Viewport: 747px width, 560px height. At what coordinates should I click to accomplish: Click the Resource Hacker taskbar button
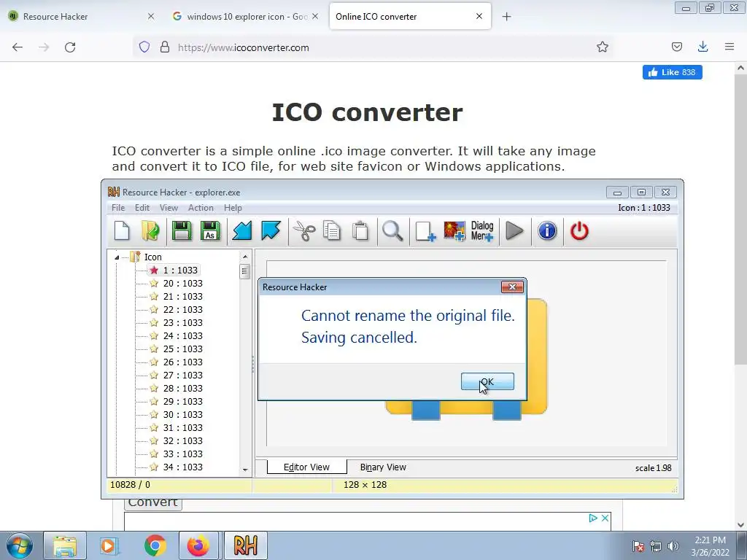[246, 545]
